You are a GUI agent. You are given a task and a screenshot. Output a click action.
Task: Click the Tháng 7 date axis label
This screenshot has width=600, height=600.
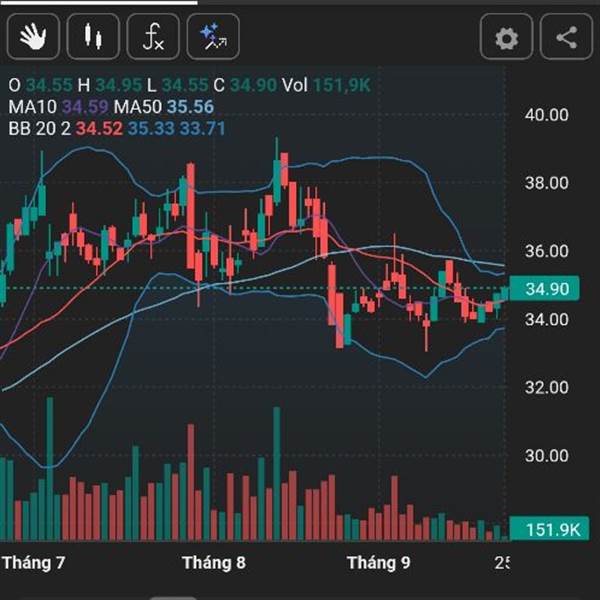coord(34,563)
